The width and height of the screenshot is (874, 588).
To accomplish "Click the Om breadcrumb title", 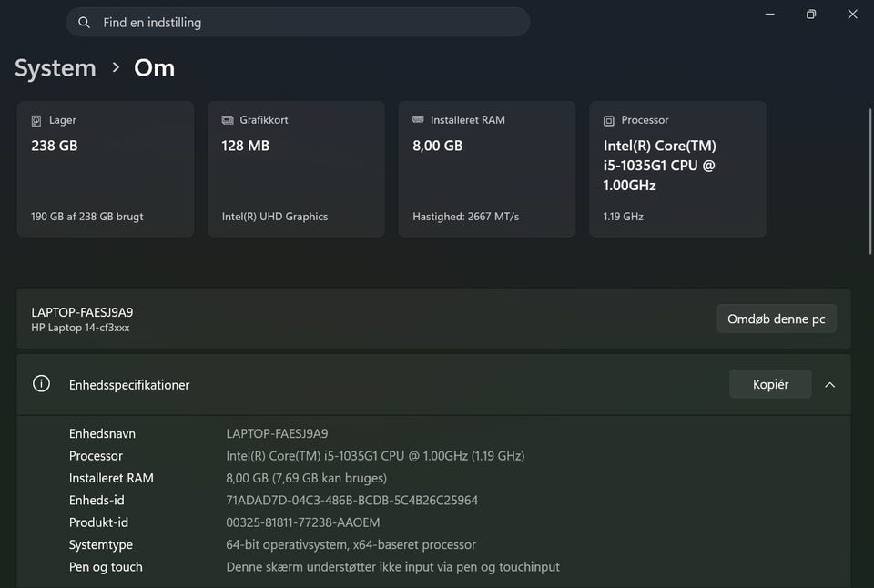I will pos(154,68).
